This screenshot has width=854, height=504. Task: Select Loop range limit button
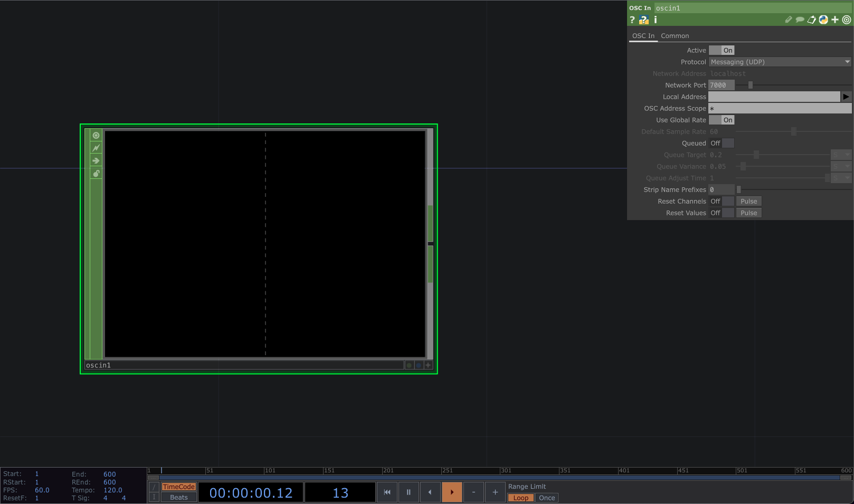(520, 498)
